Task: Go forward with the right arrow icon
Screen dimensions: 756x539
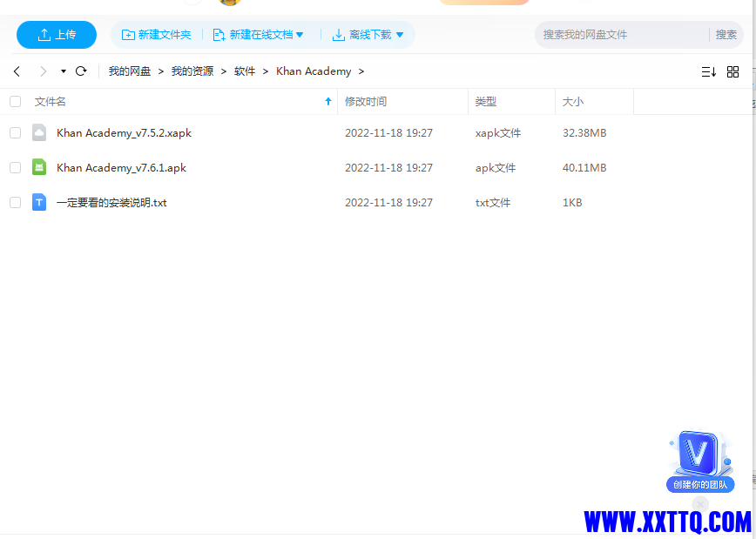Action: pyautogui.click(x=44, y=71)
